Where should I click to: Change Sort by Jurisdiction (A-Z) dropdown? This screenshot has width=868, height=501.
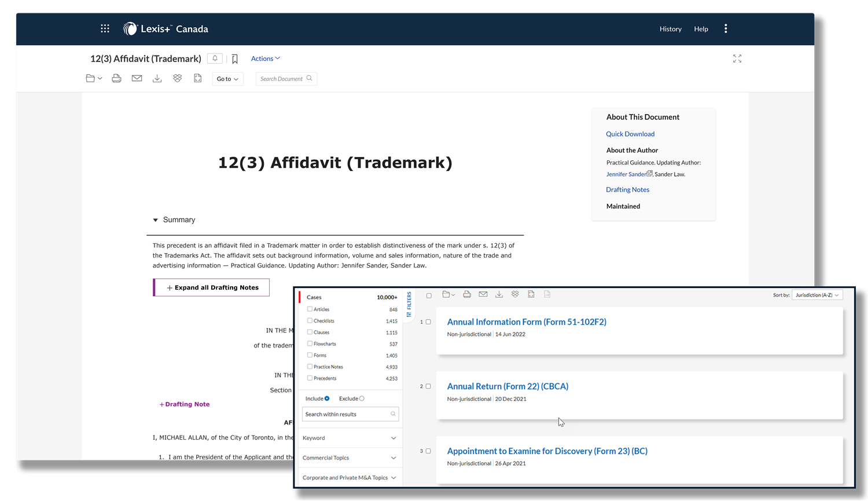(x=816, y=295)
